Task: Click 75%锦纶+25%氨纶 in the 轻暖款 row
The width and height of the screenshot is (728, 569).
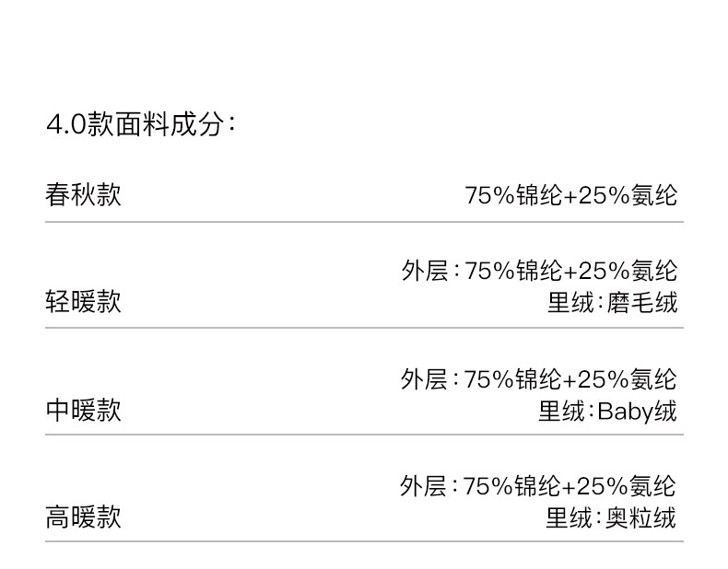Action: click(570, 271)
